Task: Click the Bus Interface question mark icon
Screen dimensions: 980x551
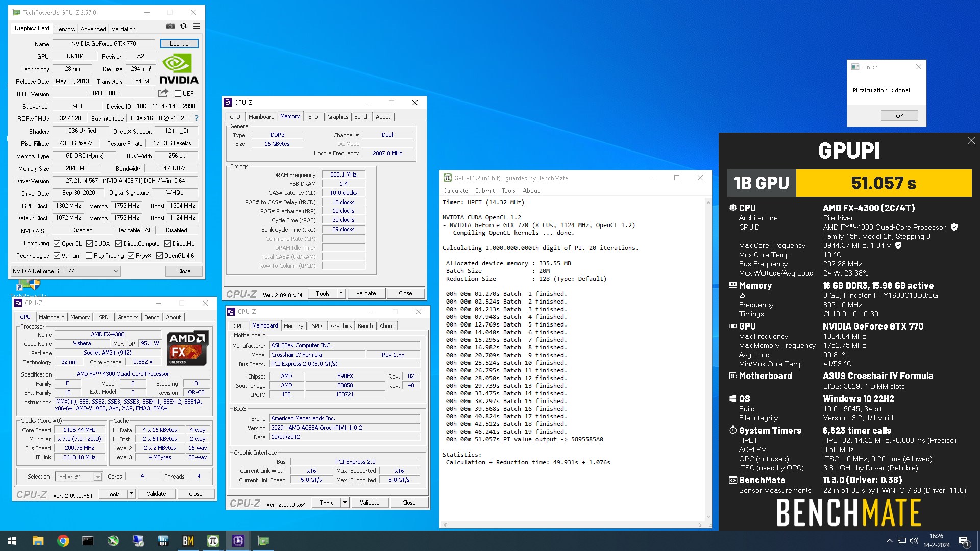Action: (197, 118)
